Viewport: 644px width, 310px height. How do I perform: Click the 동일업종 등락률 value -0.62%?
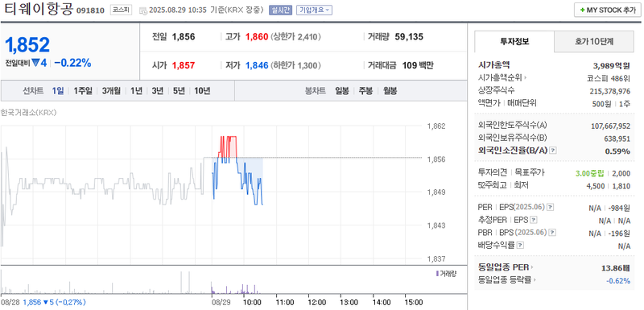click(618, 281)
